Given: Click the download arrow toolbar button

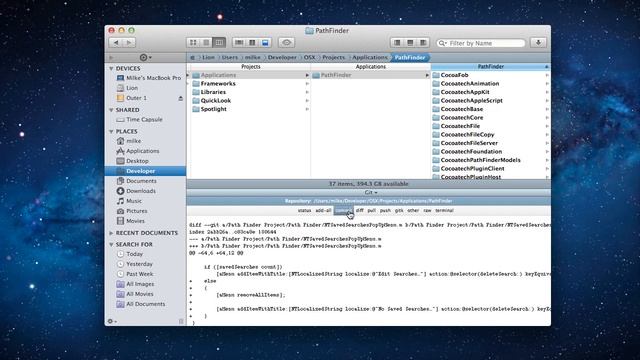Looking at the screenshot, I should pyautogui.click(x=538, y=42).
